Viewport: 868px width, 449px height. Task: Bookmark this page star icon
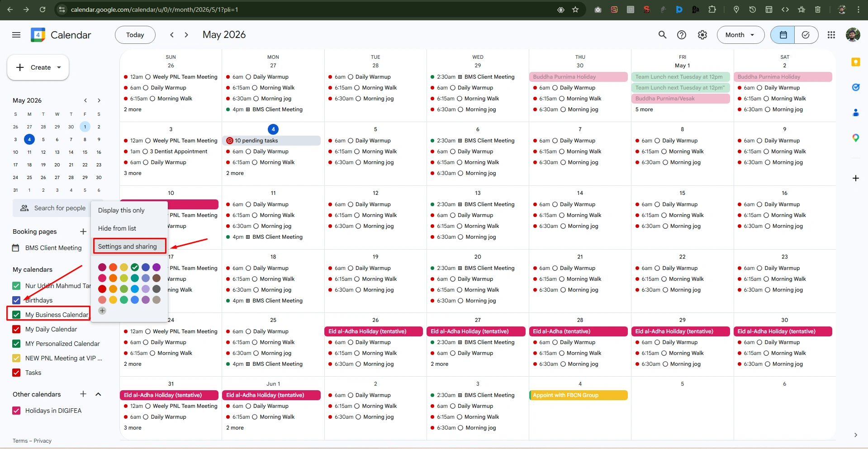click(x=575, y=9)
